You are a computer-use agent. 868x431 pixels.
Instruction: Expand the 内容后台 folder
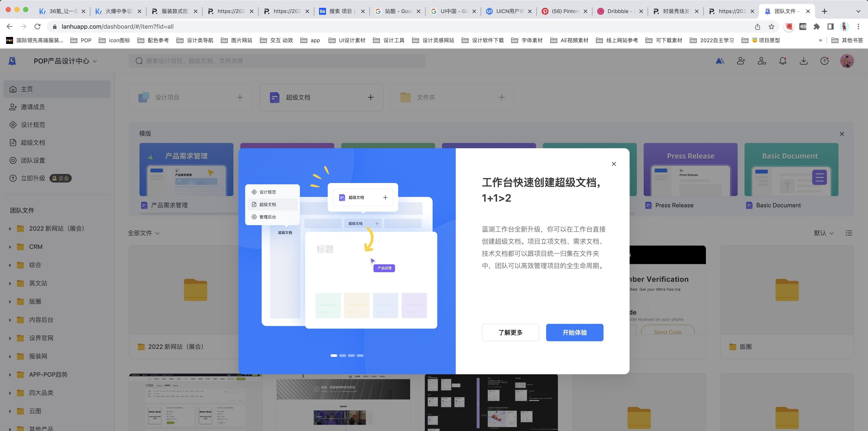tap(10, 320)
